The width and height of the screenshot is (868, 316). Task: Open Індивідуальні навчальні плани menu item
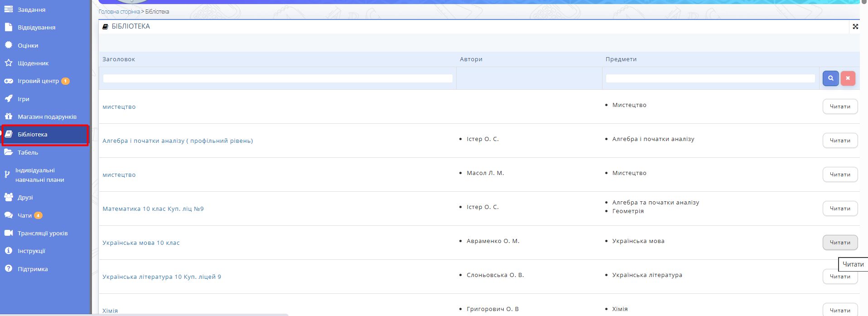click(39, 175)
